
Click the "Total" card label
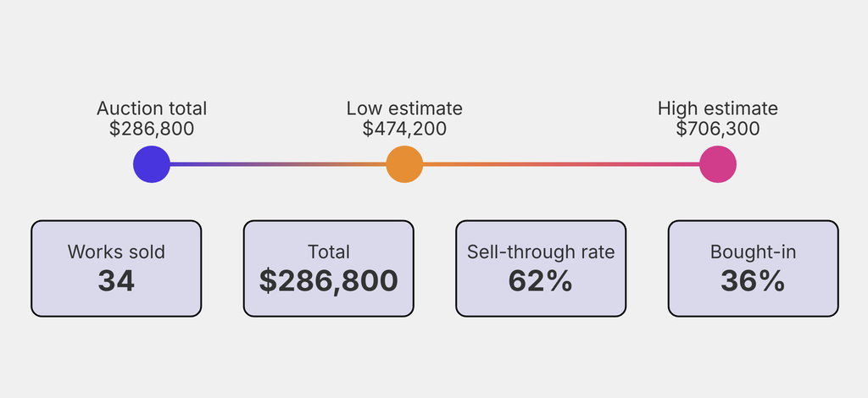[329, 252]
